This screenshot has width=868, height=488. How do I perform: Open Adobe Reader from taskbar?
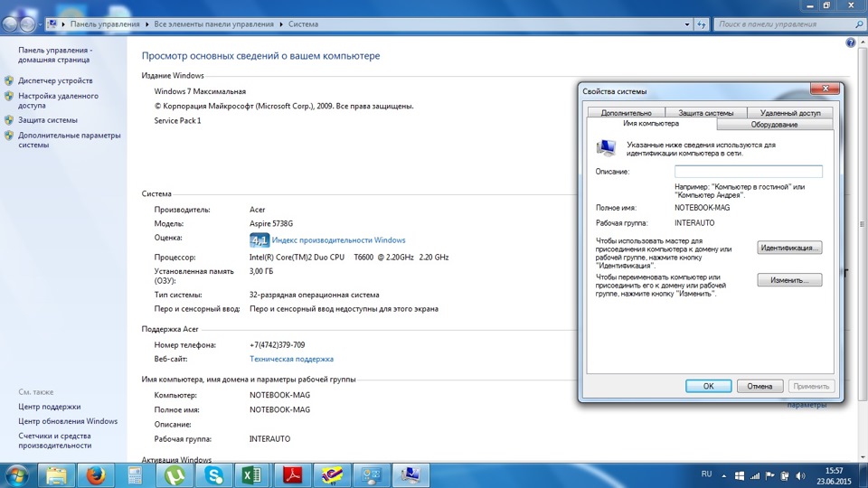tap(292, 476)
